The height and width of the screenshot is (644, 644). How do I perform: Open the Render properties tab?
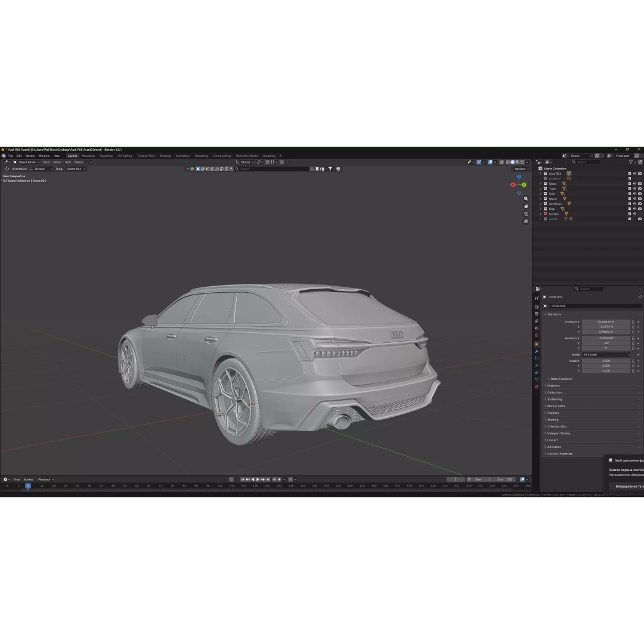click(x=537, y=307)
